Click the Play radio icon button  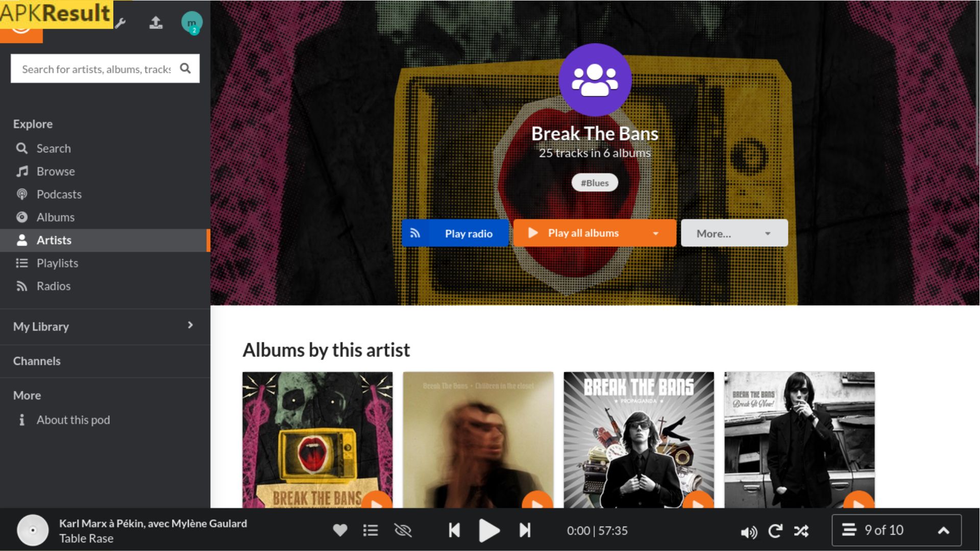pyautogui.click(x=415, y=233)
